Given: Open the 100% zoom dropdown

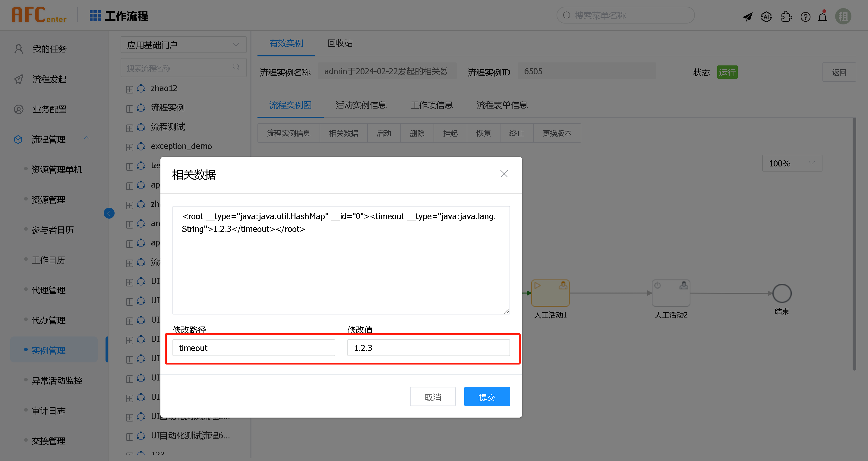Looking at the screenshot, I should click(791, 163).
